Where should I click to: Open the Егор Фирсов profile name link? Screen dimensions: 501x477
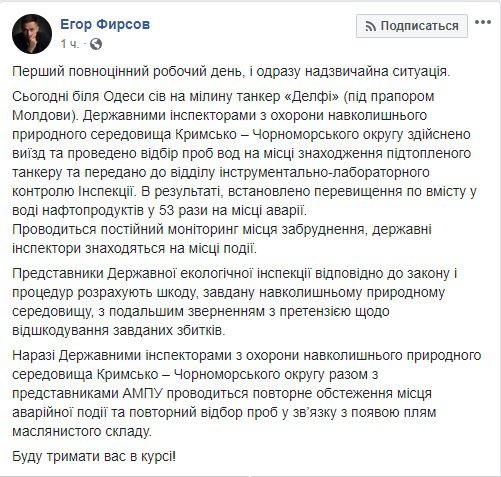point(105,24)
